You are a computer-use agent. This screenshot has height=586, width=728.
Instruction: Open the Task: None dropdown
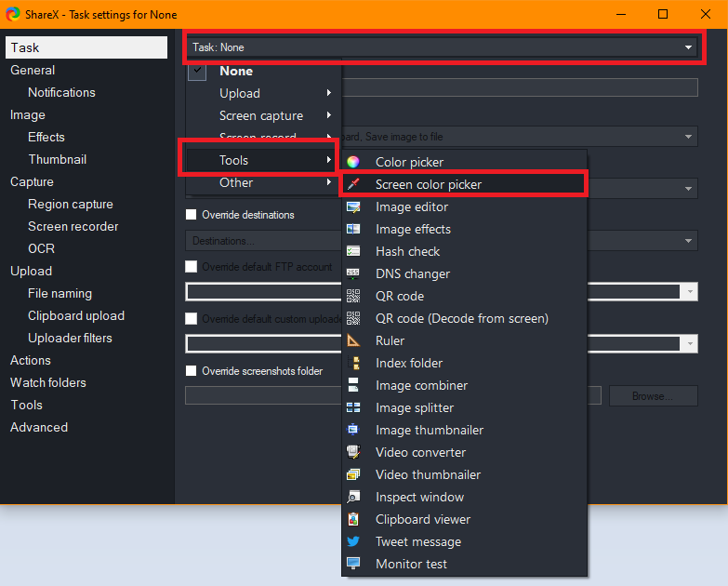pyautogui.click(x=442, y=47)
